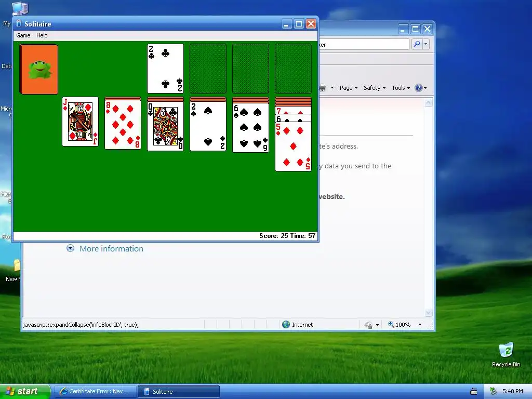Image resolution: width=532 pixels, height=399 pixels.
Task: Click the search magnifier button in Internet Explorer
Action: 417,44
